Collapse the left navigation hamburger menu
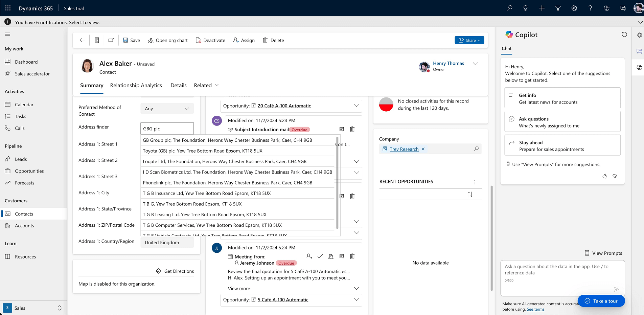Viewport: 644px width, 315px height. click(x=7, y=34)
